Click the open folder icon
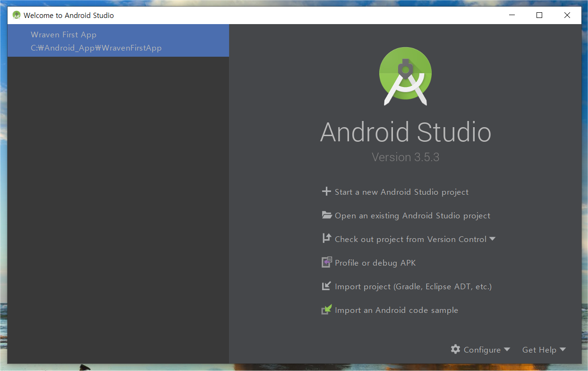 pyautogui.click(x=327, y=215)
